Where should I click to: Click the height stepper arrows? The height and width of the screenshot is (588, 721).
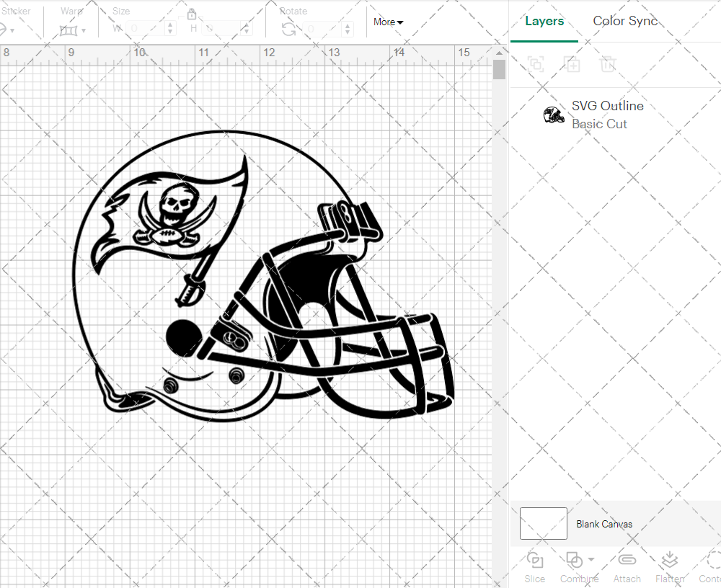point(247,29)
